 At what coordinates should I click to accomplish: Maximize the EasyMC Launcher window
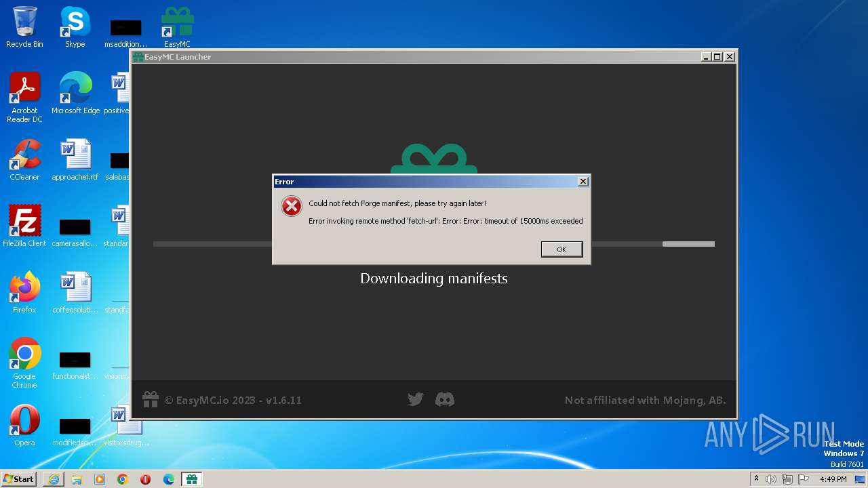717,57
